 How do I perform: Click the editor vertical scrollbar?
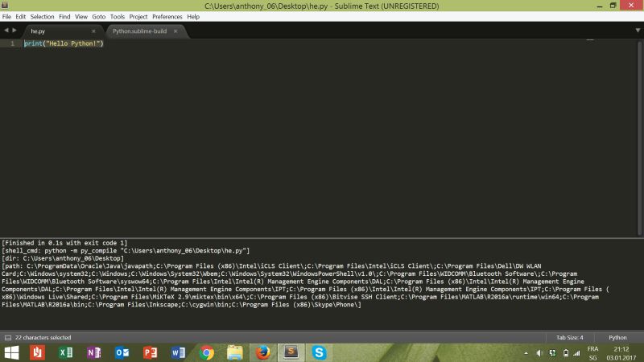coord(640,138)
